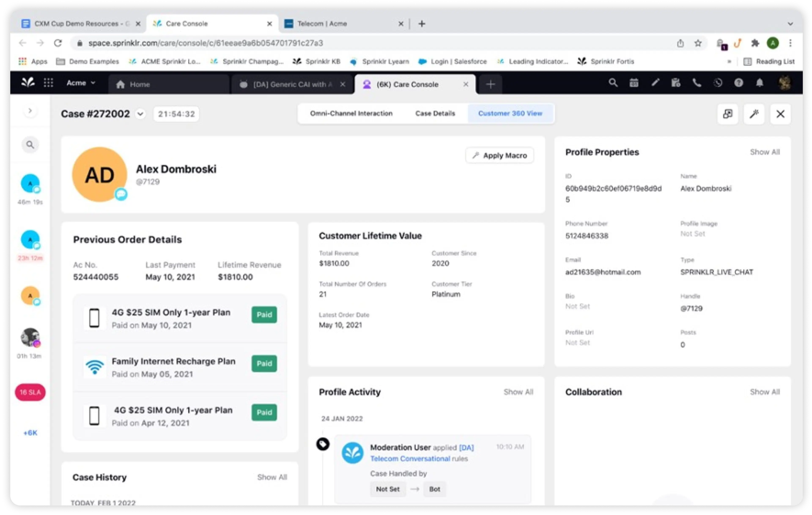This screenshot has width=812, height=515.
Task: Add a new workspace tab with plus
Action: click(x=490, y=84)
